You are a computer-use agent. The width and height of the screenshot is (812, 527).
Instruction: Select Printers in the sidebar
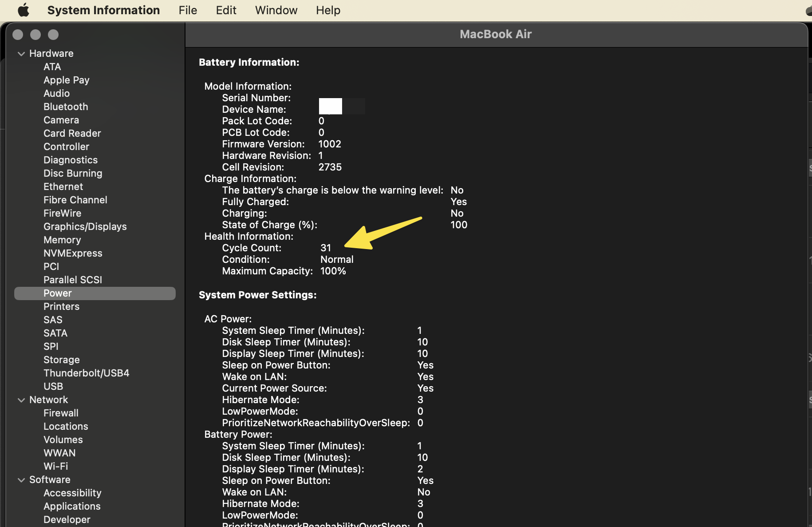click(x=62, y=306)
